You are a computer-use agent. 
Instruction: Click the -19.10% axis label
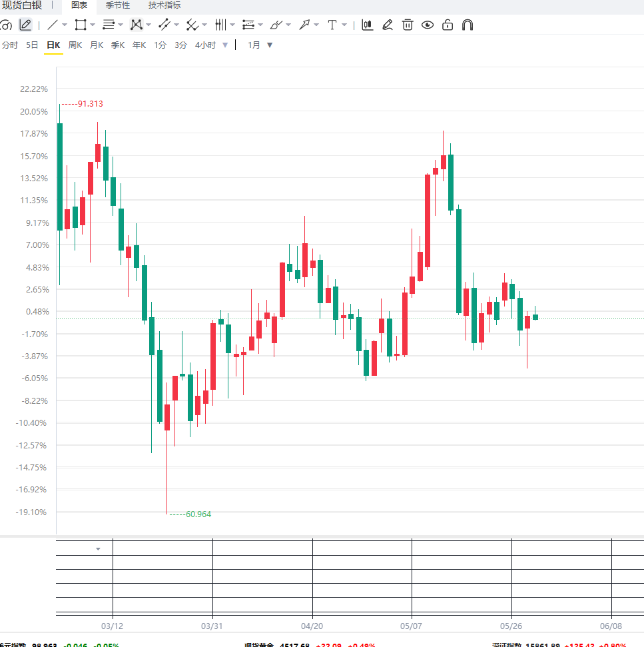(x=31, y=512)
